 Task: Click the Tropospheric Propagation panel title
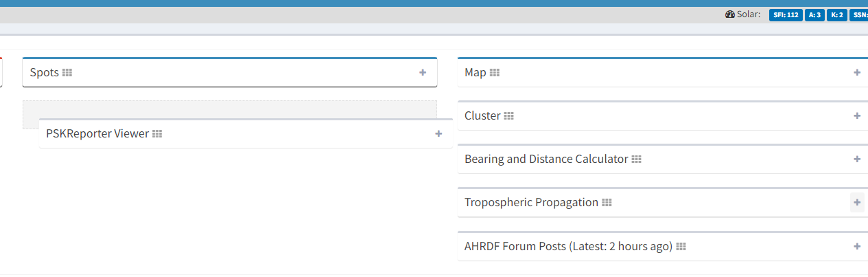tap(531, 203)
